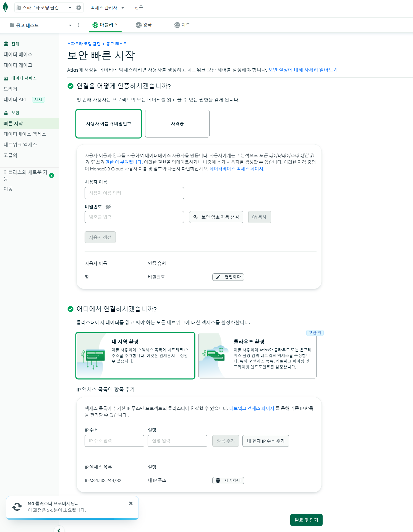Open 보안 설정에 대해 자세히 알아보기 link
The width and height of the screenshot is (413, 532).
click(303, 70)
